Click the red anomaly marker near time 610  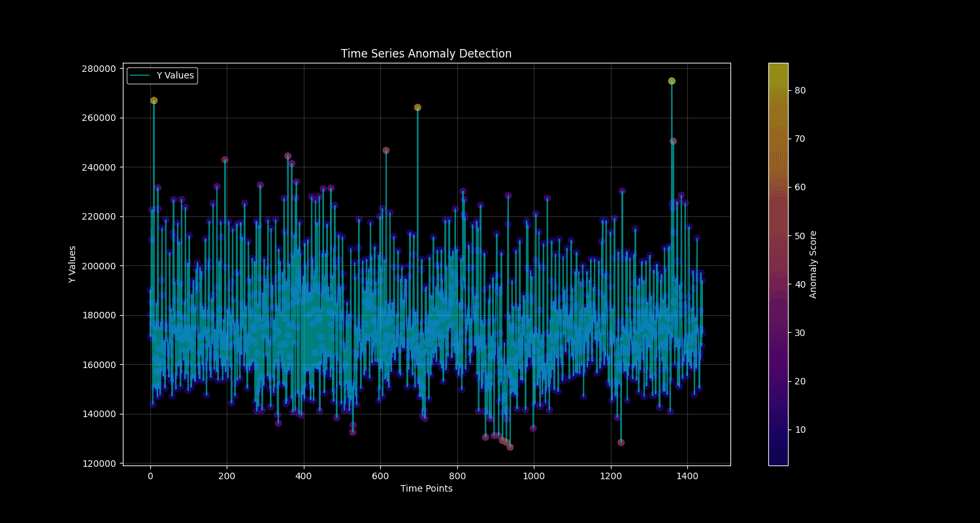[385, 151]
